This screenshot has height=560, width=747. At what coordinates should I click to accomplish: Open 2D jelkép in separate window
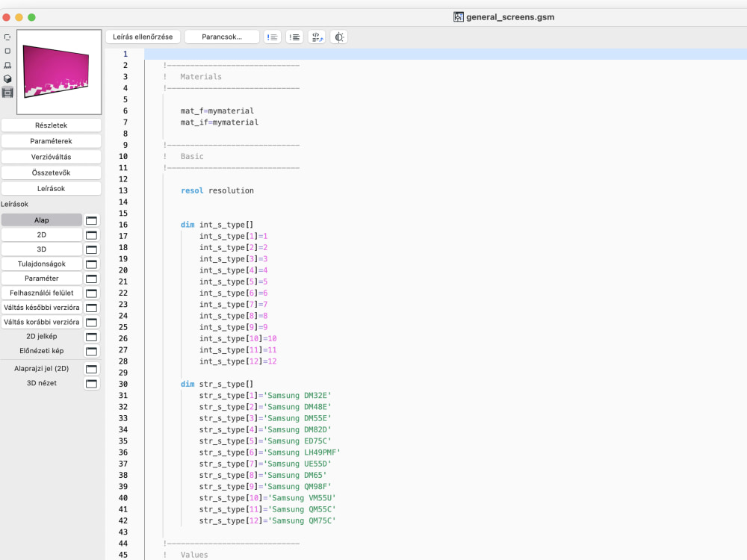click(x=91, y=337)
